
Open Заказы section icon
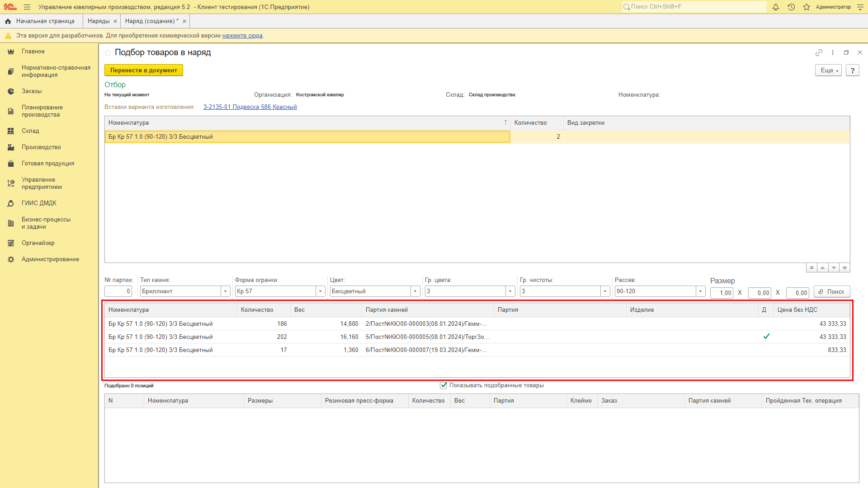pyautogui.click(x=11, y=91)
